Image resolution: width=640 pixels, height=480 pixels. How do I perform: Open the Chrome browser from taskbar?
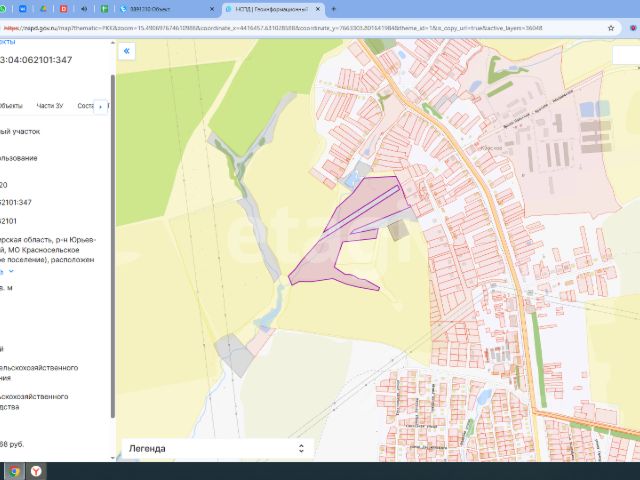(x=14, y=470)
